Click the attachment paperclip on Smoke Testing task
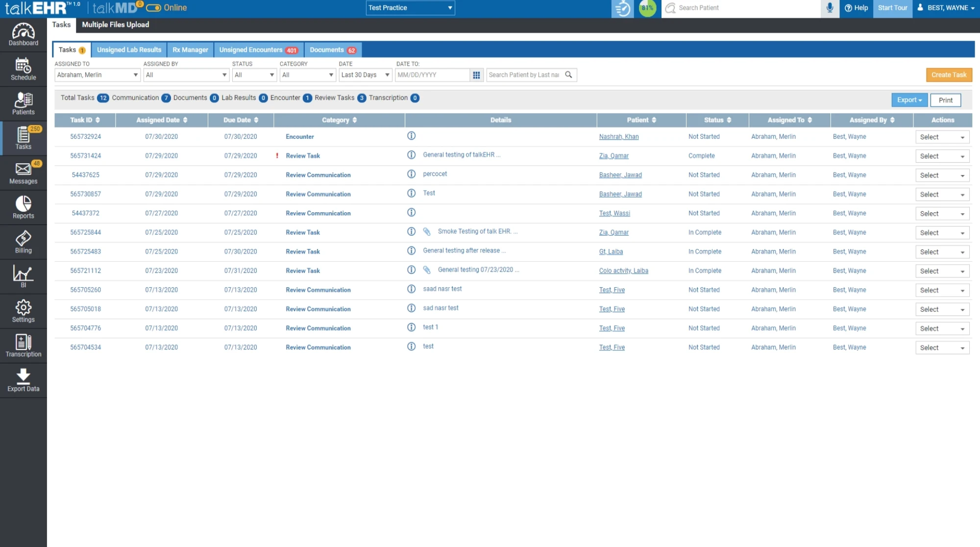This screenshot has width=980, height=547. [427, 231]
